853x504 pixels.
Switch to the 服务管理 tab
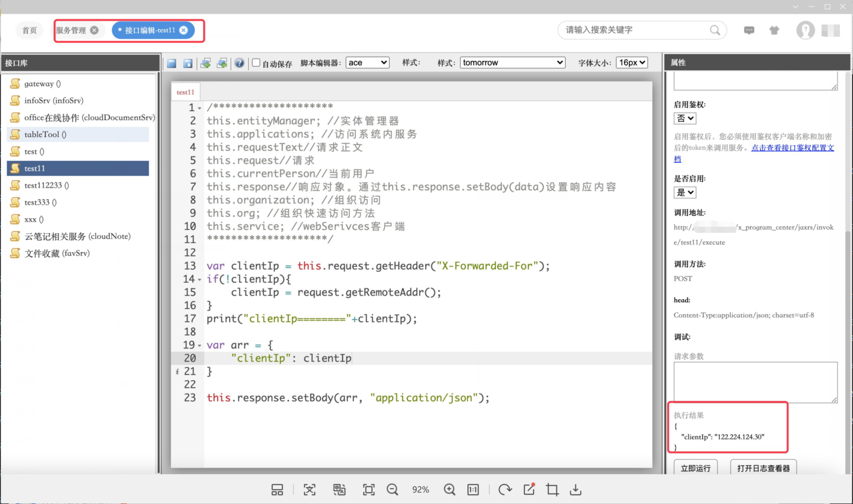point(71,30)
